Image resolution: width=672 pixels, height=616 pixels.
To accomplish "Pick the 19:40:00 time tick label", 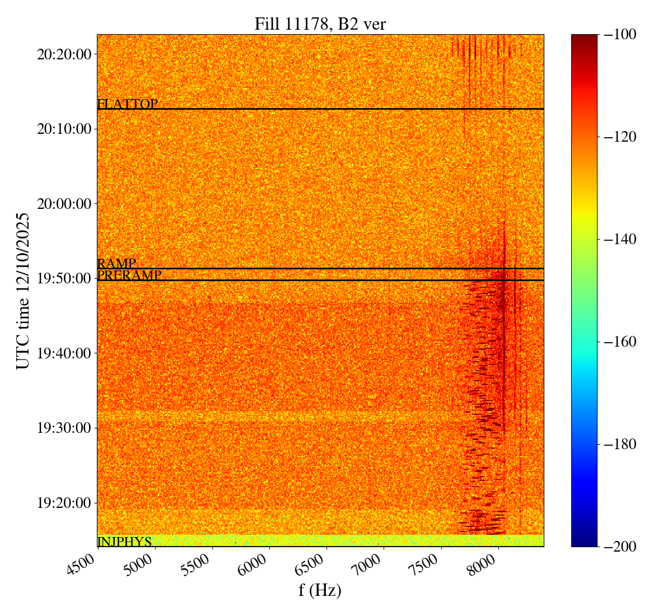I will click(64, 353).
